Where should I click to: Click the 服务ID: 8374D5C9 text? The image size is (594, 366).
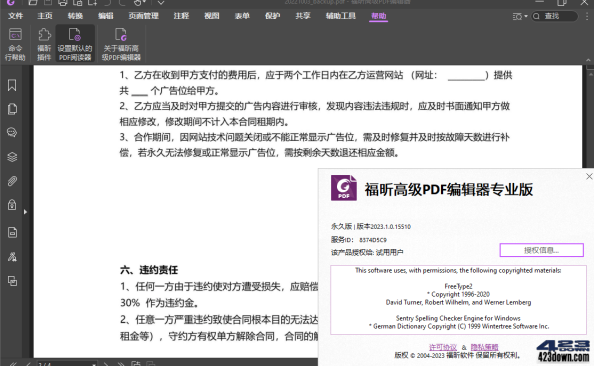(359, 240)
